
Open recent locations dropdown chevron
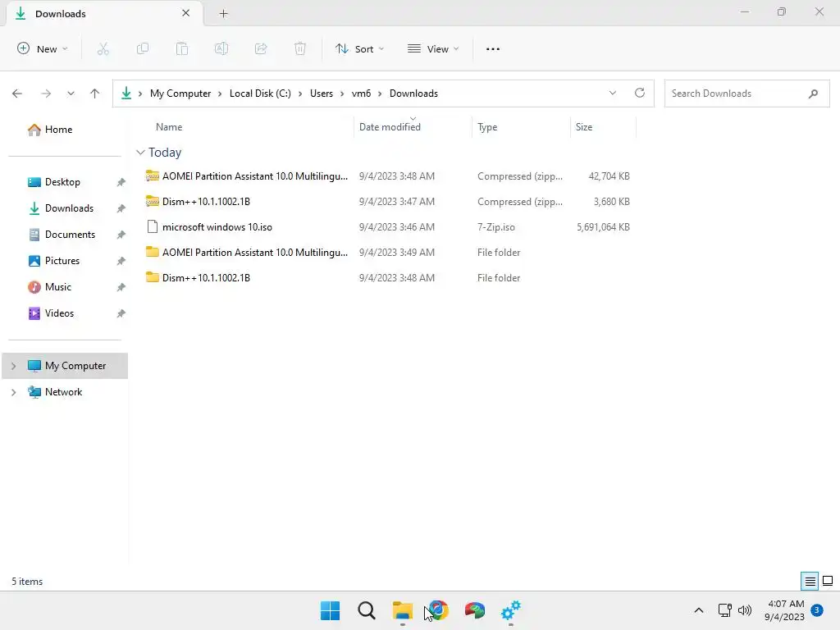click(x=71, y=94)
